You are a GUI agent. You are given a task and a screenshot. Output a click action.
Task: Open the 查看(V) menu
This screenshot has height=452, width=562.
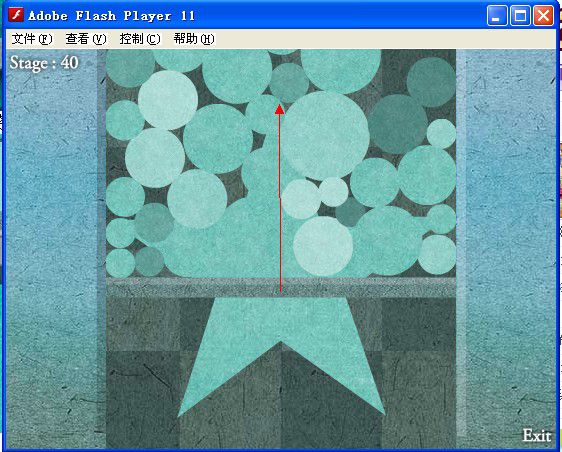tap(86, 39)
